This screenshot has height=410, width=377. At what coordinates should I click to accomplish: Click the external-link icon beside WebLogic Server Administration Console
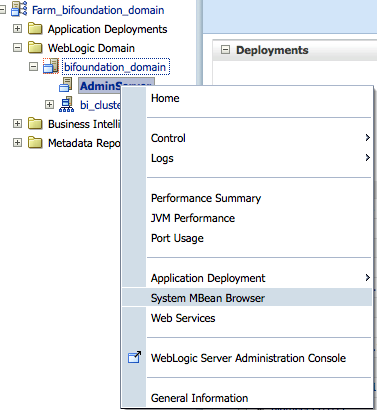click(134, 357)
